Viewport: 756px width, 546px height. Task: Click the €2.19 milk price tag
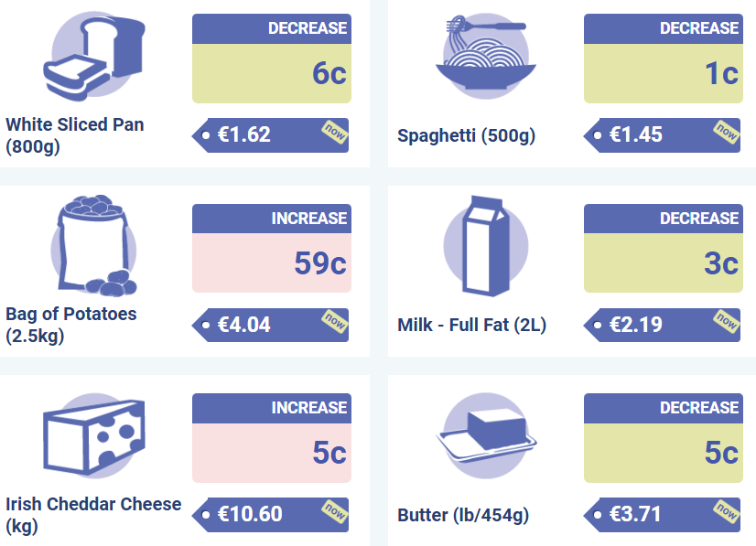(x=662, y=325)
